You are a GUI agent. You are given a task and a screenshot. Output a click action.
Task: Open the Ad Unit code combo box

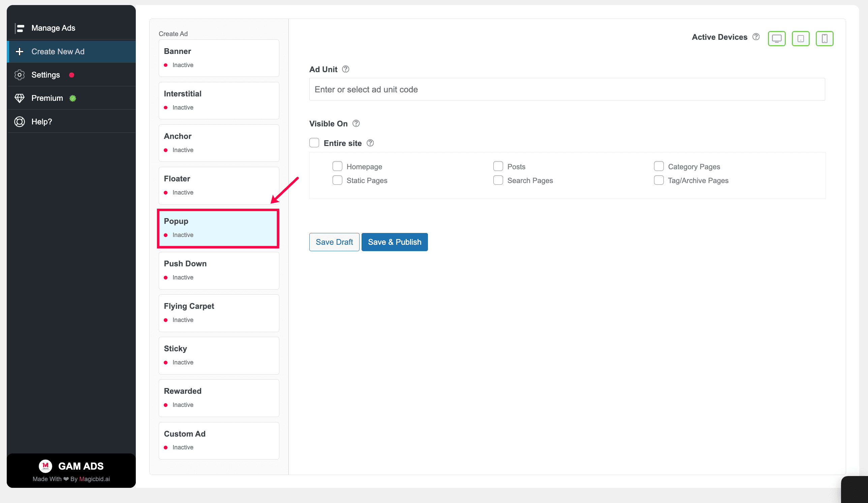567,89
